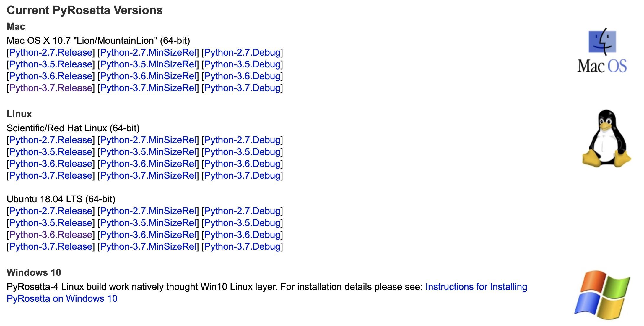Download Red Hat Python-2.7.Debug build

point(242,140)
